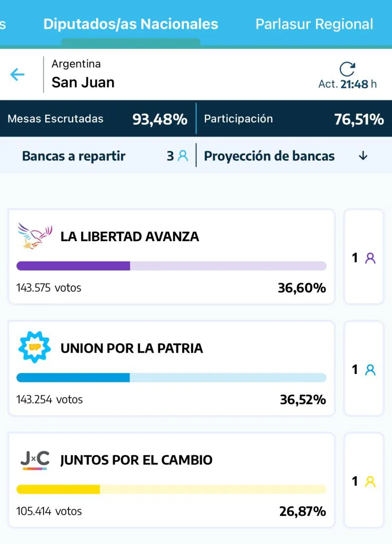Open La Libertad Avanza party name
Image resolution: width=392 pixels, height=544 pixels.
click(x=130, y=237)
